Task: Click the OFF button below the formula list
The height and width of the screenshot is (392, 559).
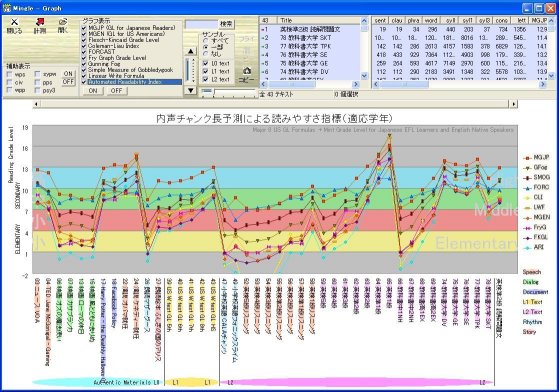Action: point(116,91)
